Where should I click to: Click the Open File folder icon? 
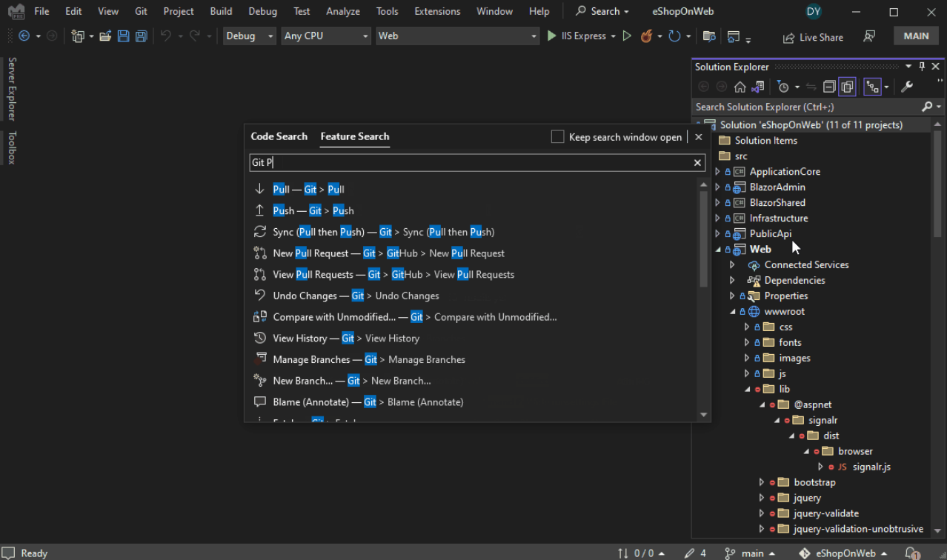point(105,36)
